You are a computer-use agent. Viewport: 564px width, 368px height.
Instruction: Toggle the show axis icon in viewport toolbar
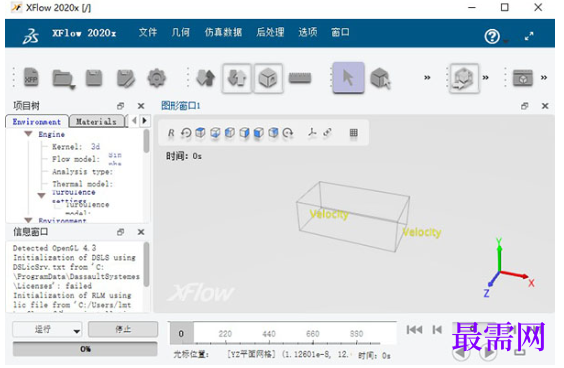[312, 133]
